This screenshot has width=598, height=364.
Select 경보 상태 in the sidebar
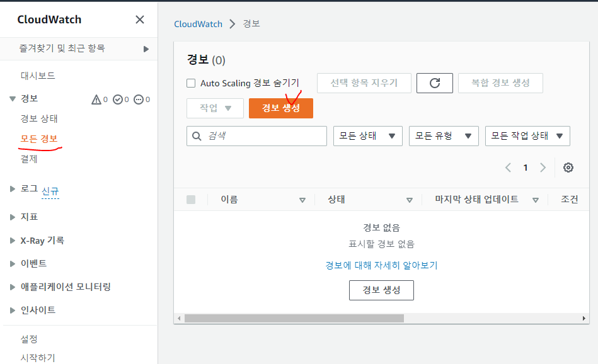click(39, 118)
